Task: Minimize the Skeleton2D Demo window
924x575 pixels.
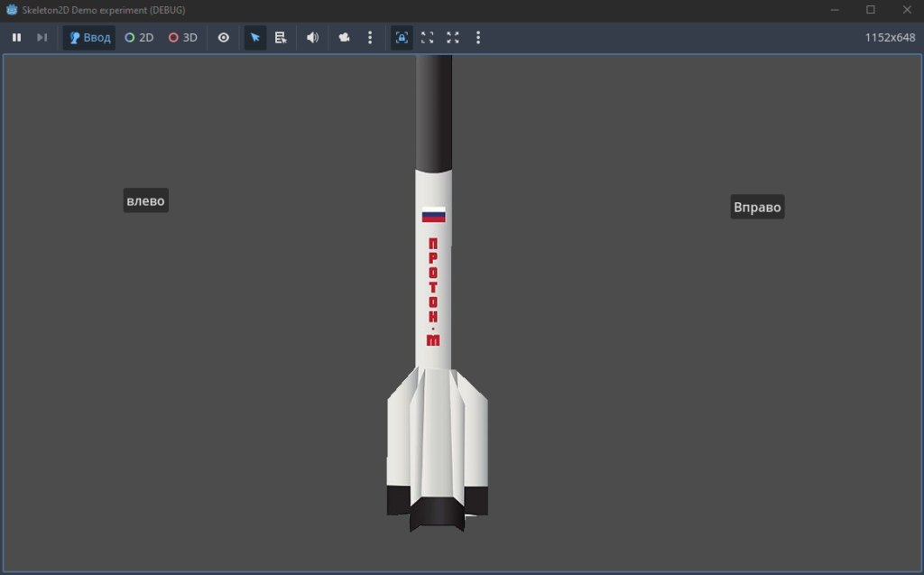Action: pos(835,9)
